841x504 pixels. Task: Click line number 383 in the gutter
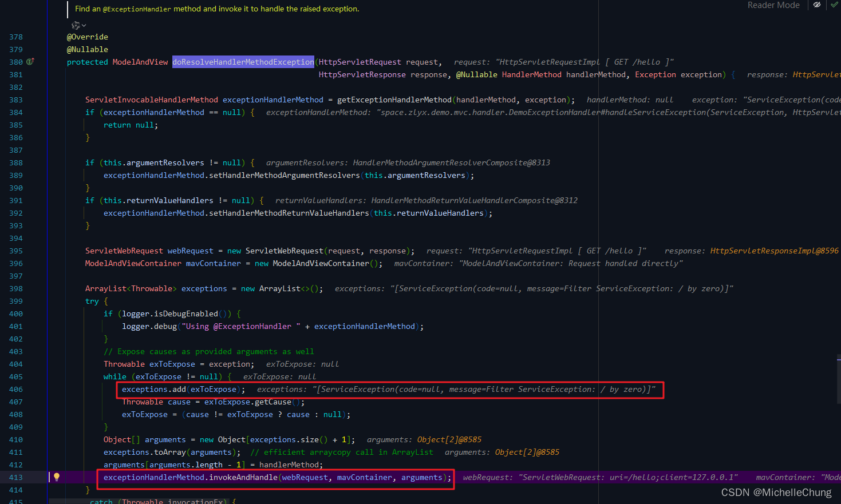point(16,100)
